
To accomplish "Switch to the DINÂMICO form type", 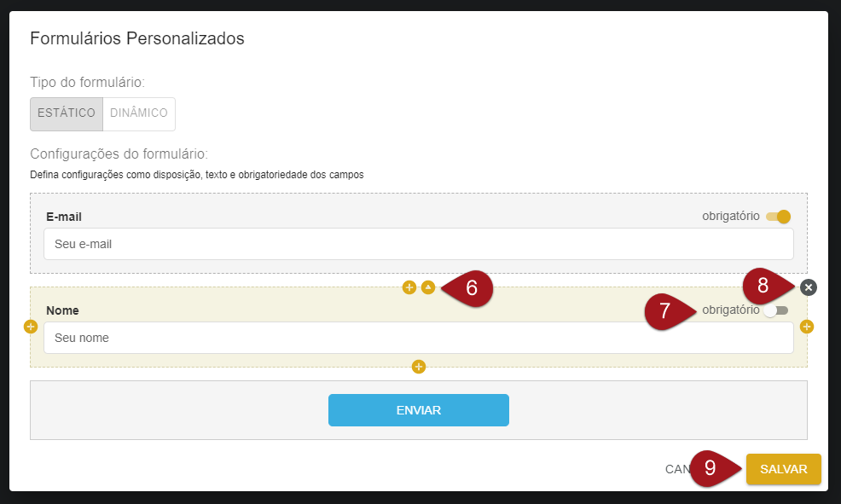I will (139, 113).
